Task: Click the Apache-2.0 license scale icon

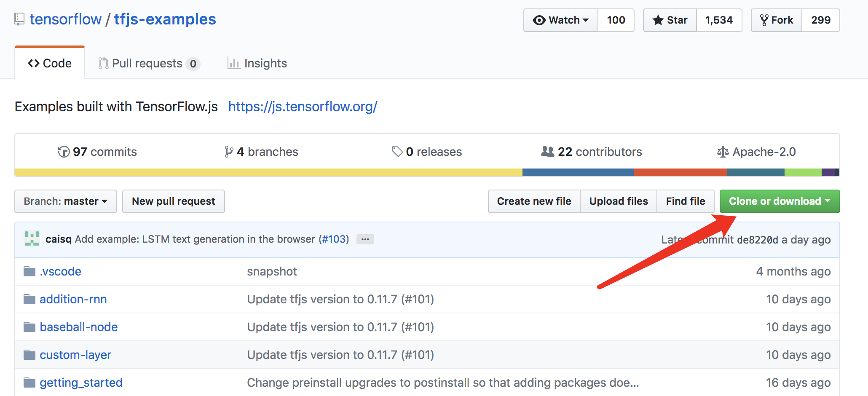Action: pos(723,152)
